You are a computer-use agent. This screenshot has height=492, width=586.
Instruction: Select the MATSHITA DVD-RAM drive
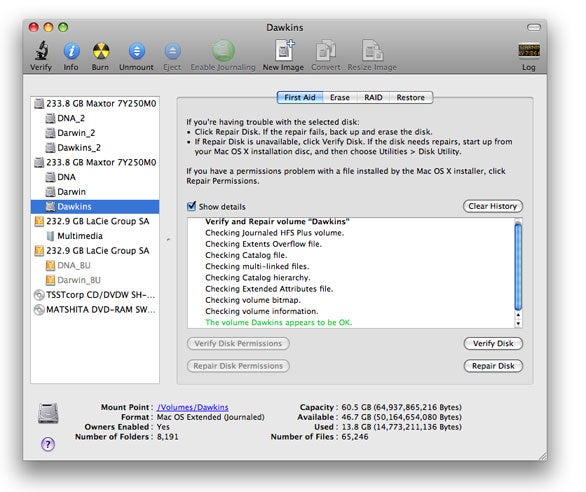95,310
